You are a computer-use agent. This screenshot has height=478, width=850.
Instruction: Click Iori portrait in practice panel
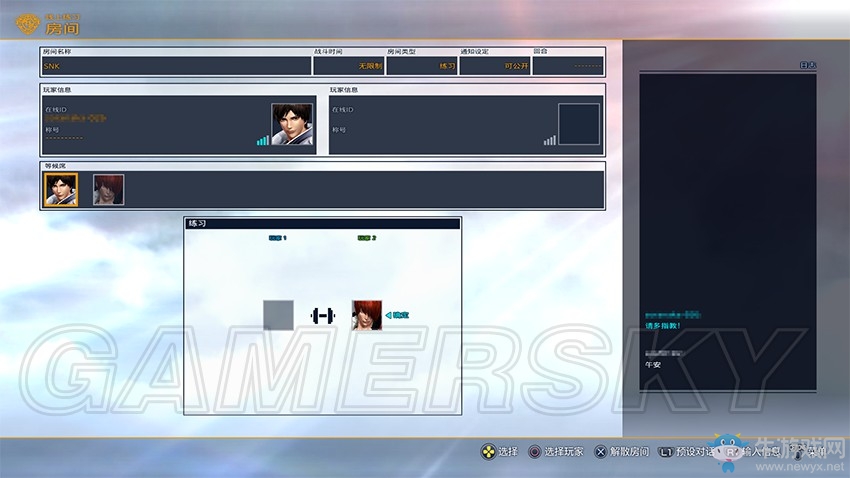(x=367, y=315)
